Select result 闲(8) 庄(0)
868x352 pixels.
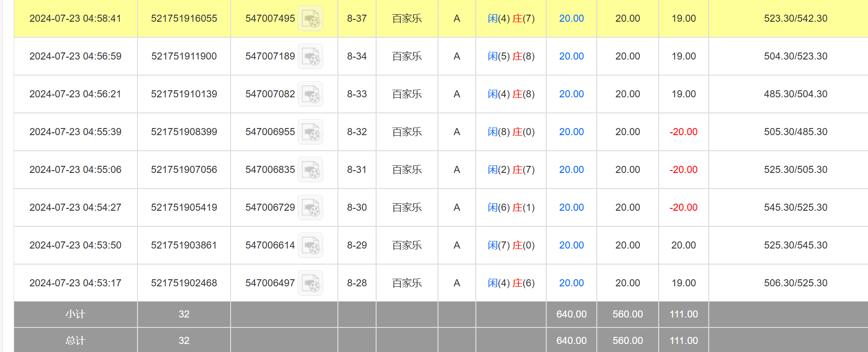[x=511, y=132]
